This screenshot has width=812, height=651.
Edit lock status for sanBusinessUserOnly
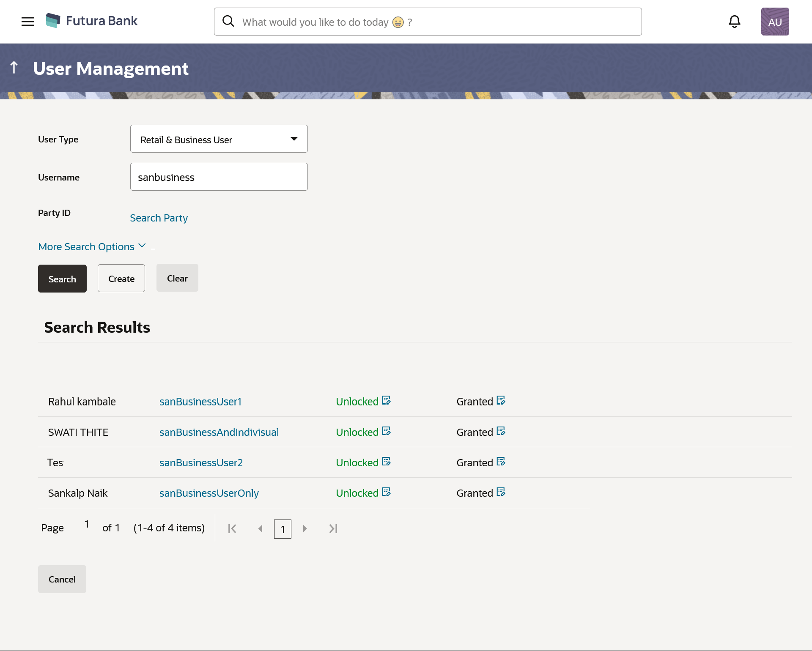(386, 492)
